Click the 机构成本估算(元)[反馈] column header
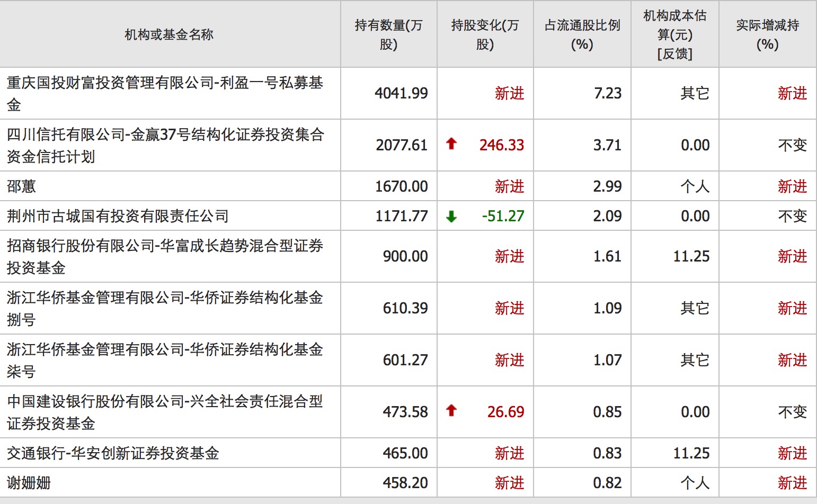This screenshot has height=504, width=817. (x=674, y=34)
